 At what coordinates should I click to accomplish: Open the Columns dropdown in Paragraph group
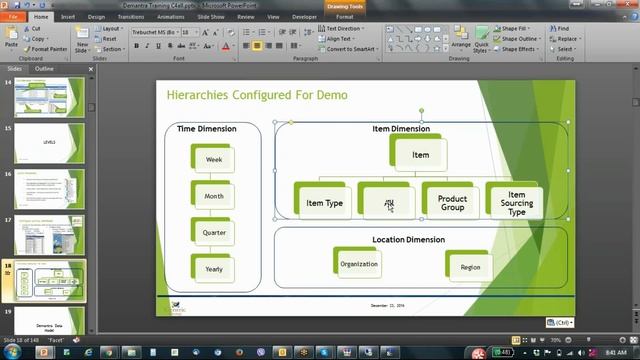pyautogui.click(x=296, y=46)
